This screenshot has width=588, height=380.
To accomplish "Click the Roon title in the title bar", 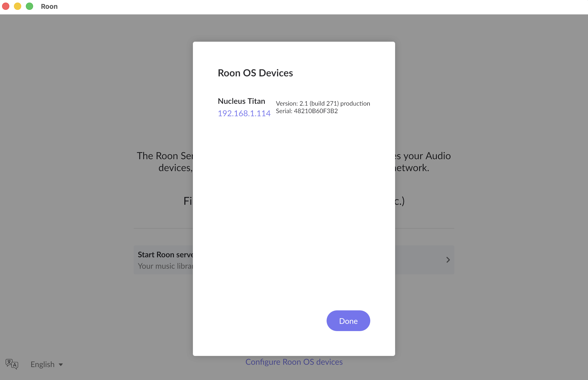I will tap(49, 6).
